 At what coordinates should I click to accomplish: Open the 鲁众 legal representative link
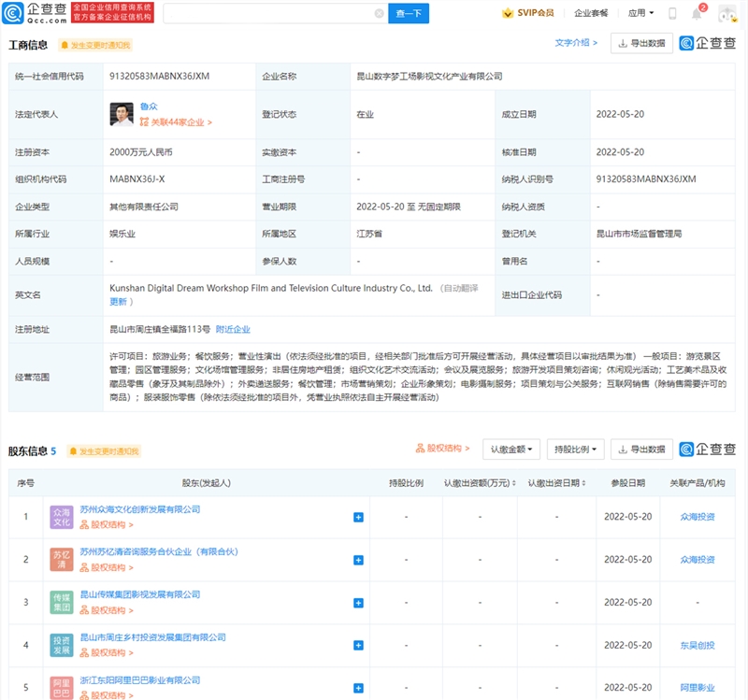coord(149,107)
